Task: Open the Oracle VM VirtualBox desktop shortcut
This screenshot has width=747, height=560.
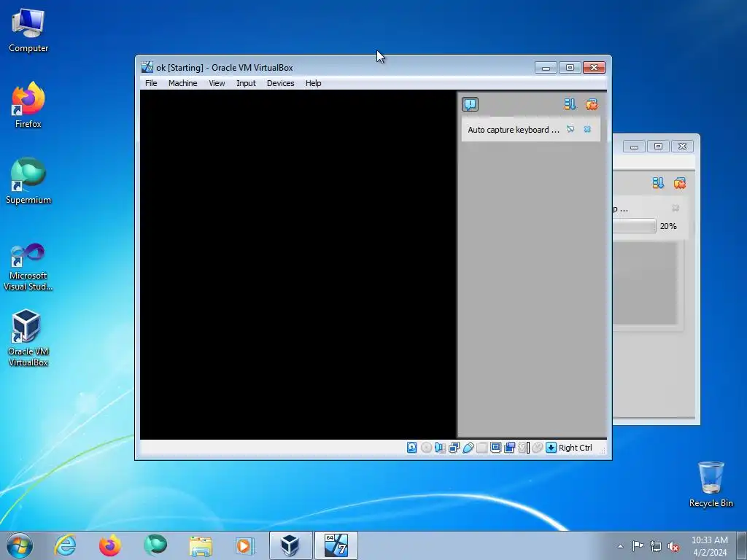Action: click(28, 338)
